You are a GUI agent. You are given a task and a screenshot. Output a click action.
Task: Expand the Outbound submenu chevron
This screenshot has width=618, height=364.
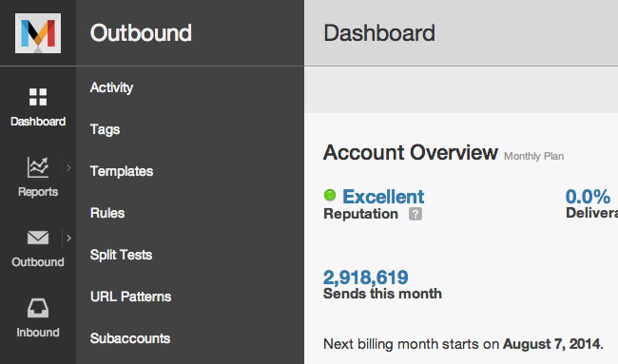69,238
